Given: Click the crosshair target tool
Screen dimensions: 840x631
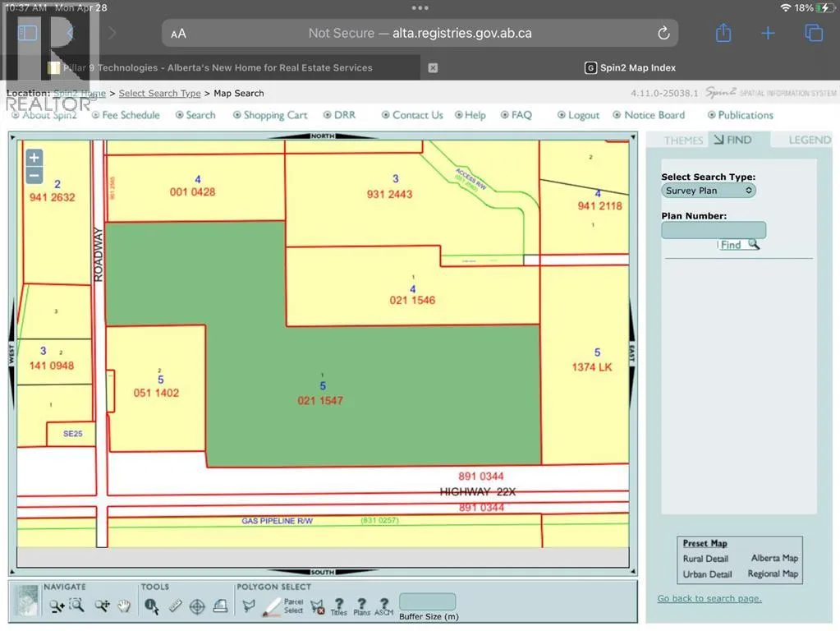Looking at the screenshot, I should click(197, 606).
